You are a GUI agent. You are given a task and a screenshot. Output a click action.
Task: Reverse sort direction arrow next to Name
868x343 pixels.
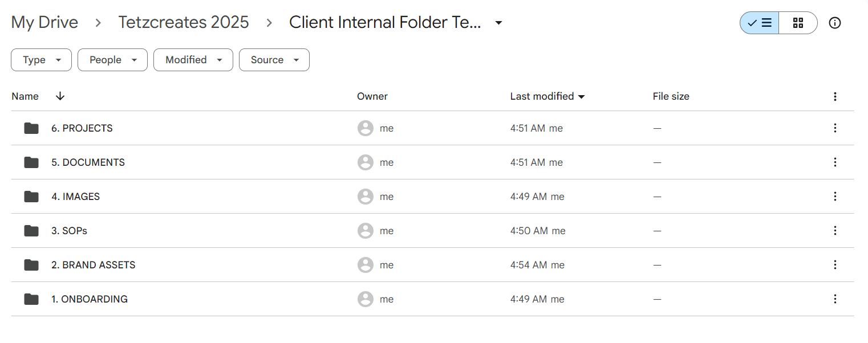(60, 96)
